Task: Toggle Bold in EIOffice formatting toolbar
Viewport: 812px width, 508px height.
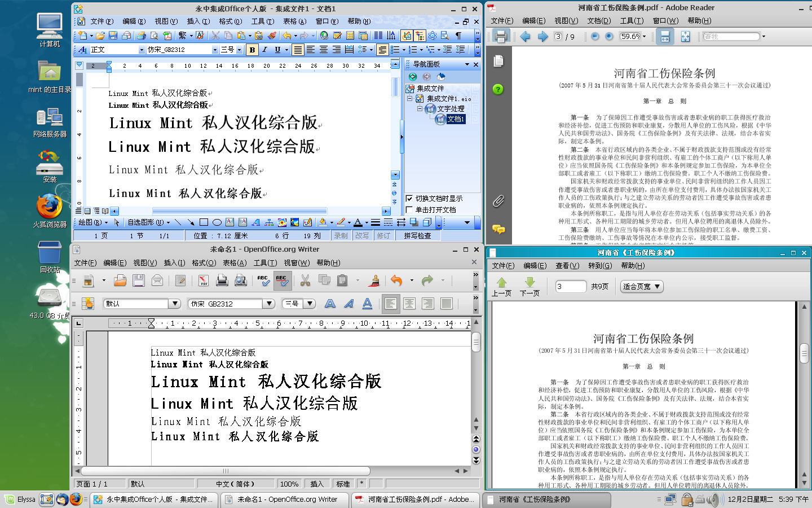Action: (x=252, y=50)
